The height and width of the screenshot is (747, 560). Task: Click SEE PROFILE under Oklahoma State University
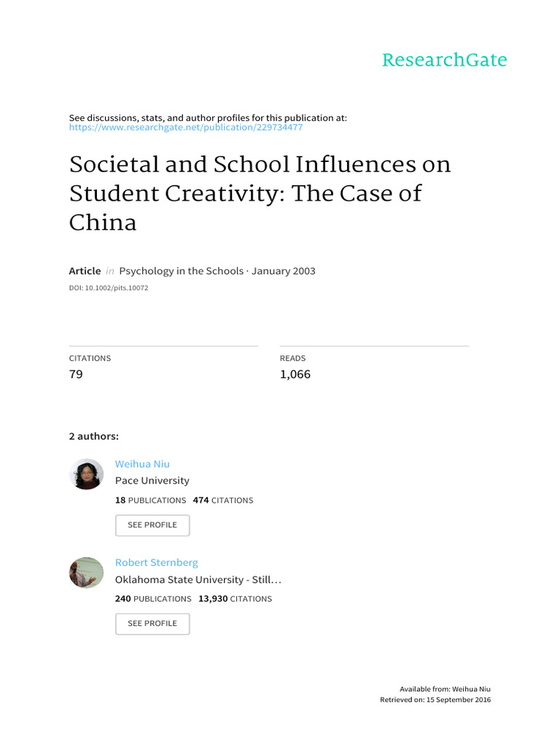pyautogui.click(x=152, y=624)
